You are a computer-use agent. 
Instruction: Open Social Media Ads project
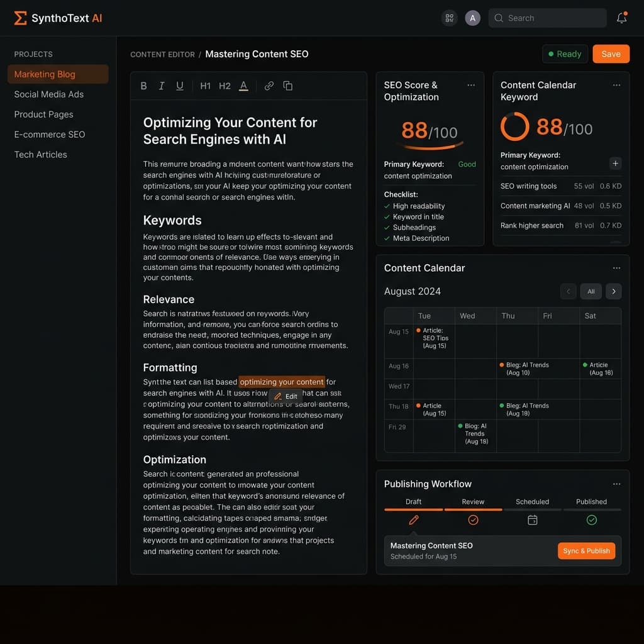(x=49, y=94)
